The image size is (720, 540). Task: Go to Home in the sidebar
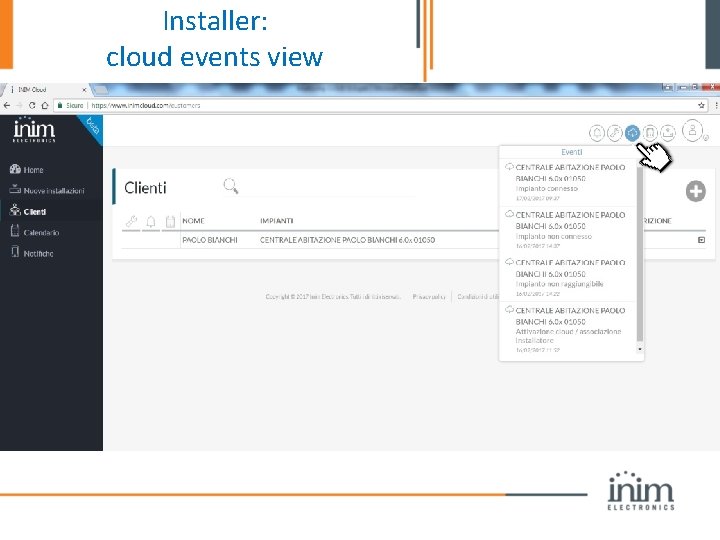pos(27,169)
